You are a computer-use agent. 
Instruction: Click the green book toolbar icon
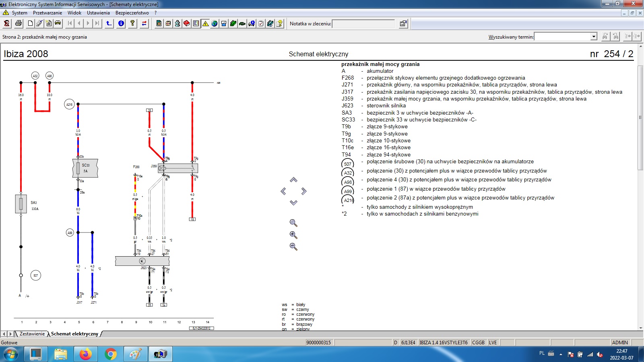(x=233, y=23)
